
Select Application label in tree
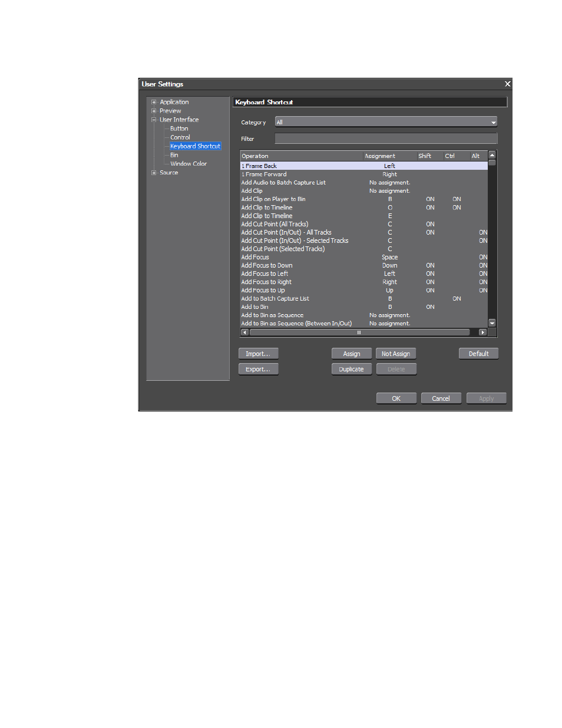tap(174, 102)
